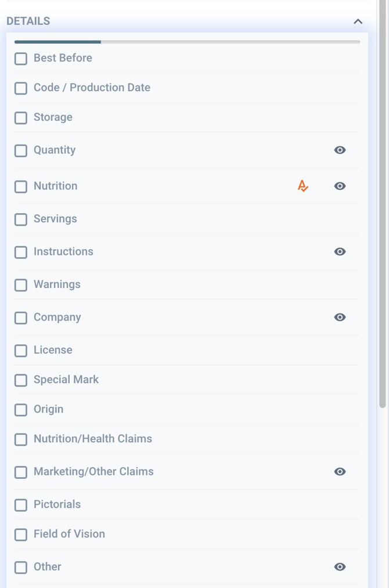Image resolution: width=389 pixels, height=588 pixels.
Task: Click the Nutrition/Health Claims label
Action: pyautogui.click(x=93, y=439)
